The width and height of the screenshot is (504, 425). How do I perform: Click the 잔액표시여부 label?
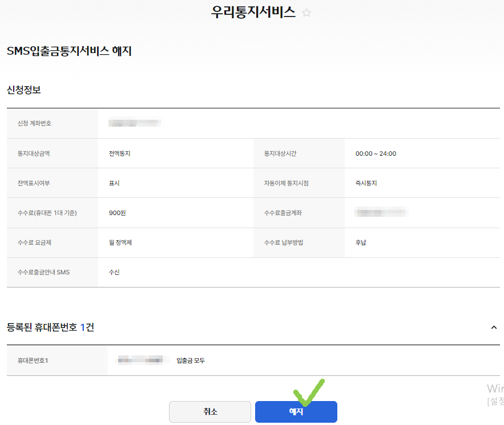[34, 183]
